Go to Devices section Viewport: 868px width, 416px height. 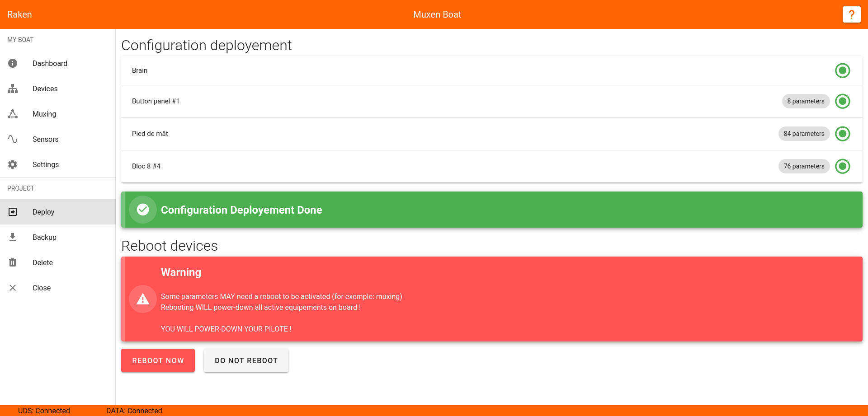pyautogui.click(x=58, y=89)
